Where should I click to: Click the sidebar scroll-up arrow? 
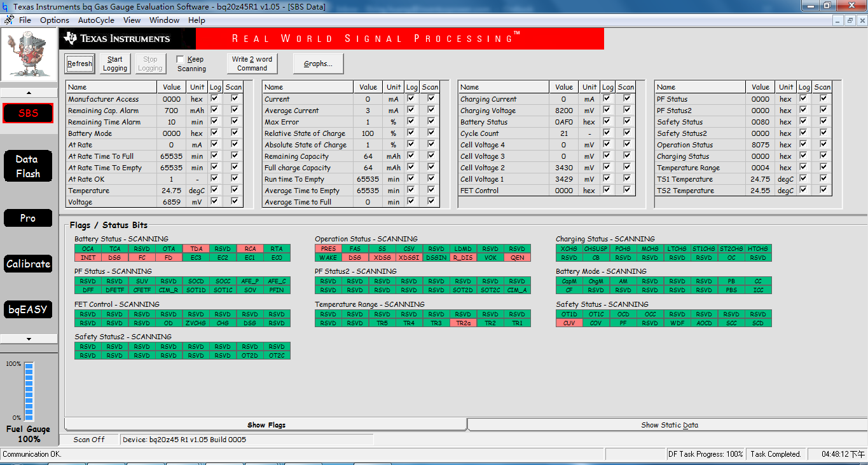point(28,93)
